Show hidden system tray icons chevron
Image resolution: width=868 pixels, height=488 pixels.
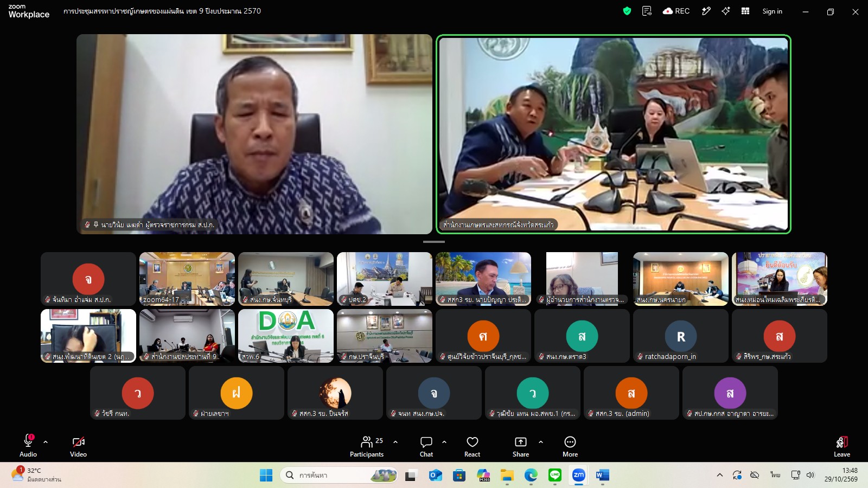click(720, 476)
